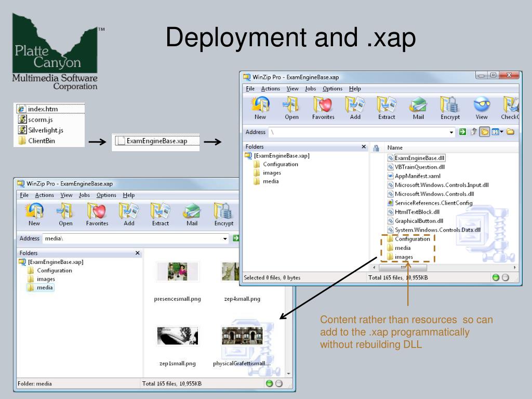
Task: Select ExamEngineBase.dll in file list
Action: pyautogui.click(x=416, y=158)
